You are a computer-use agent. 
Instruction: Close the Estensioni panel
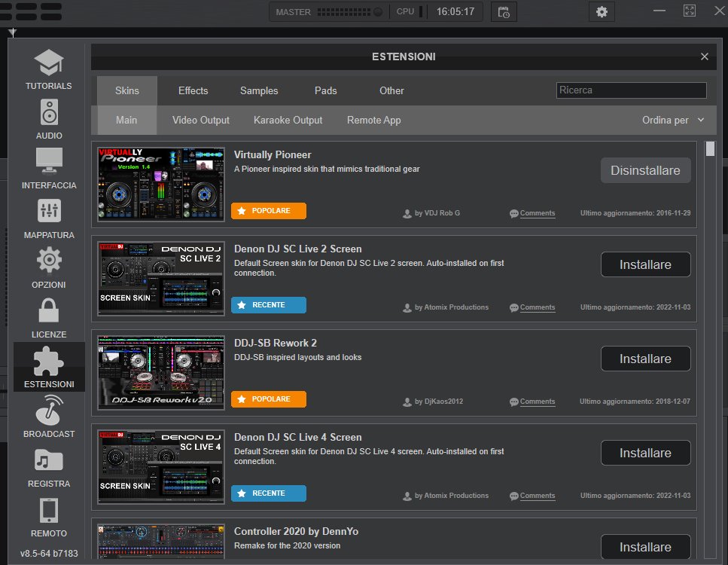click(705, 56)
